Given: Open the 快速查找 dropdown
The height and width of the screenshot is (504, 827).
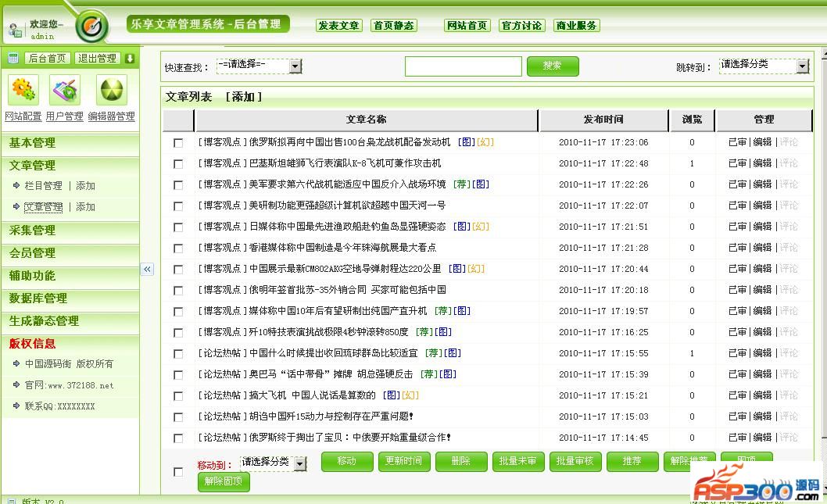Looking at the screenshot, I should click(259, 66).
